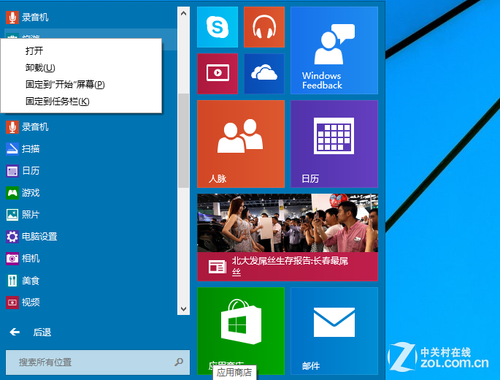Screen dimensions: 500x380
Task: Click the search magnifier icon
Action: click(x=179, y=362)
